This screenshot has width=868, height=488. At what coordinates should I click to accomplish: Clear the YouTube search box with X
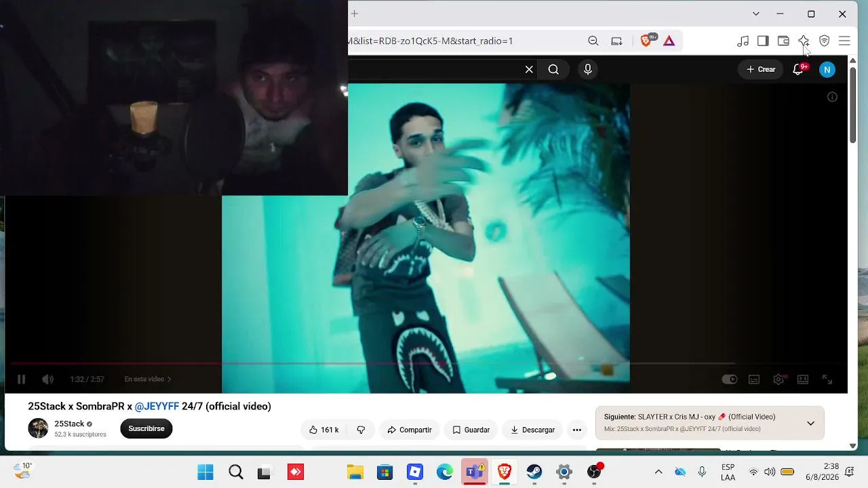tap(529, 69)
